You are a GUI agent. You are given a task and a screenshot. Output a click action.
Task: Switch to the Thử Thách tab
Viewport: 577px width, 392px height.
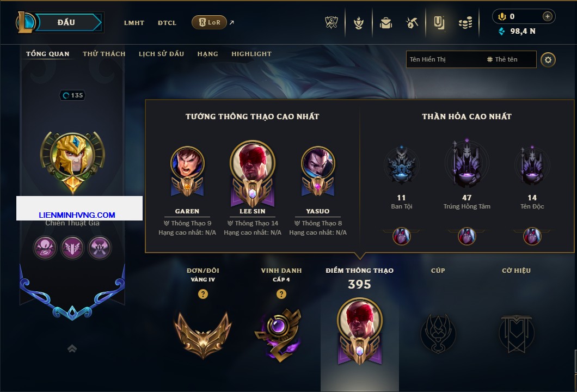pos(104,54)
